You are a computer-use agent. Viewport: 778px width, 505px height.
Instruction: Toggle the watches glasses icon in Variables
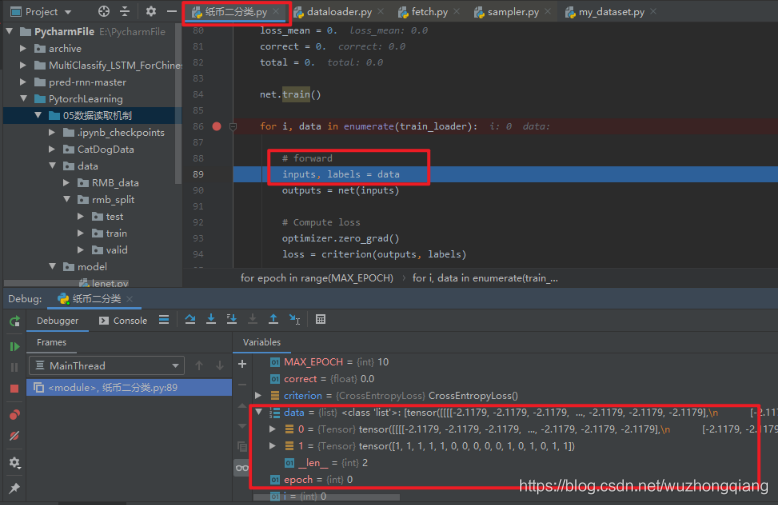241,467
